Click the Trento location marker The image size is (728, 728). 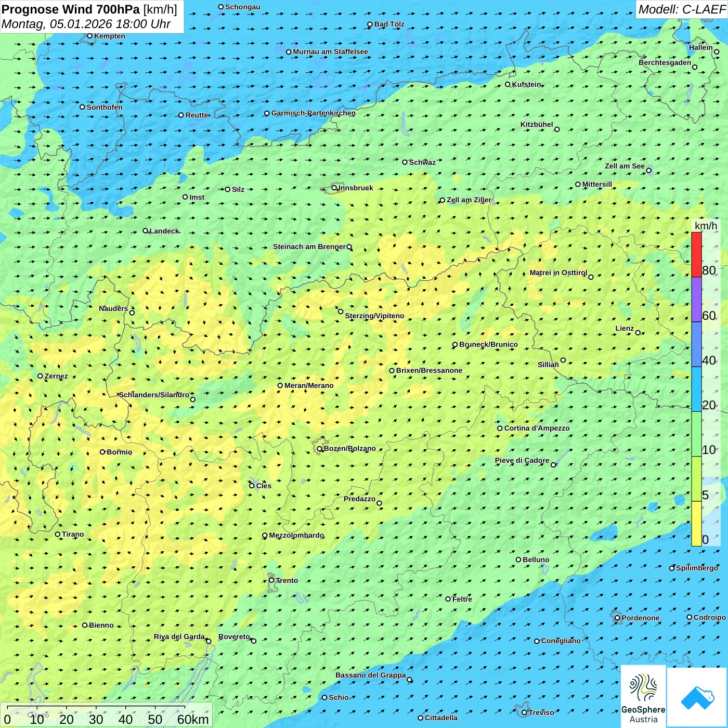tap(271, 580)
